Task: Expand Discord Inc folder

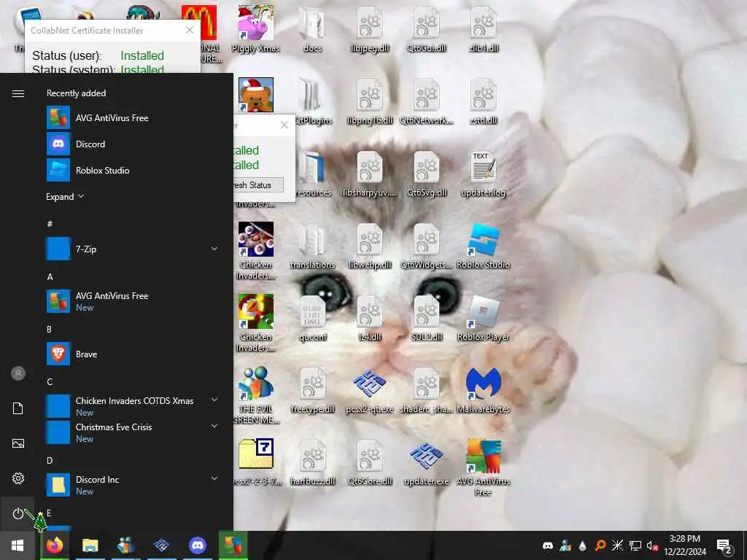Action: point(214,478)
